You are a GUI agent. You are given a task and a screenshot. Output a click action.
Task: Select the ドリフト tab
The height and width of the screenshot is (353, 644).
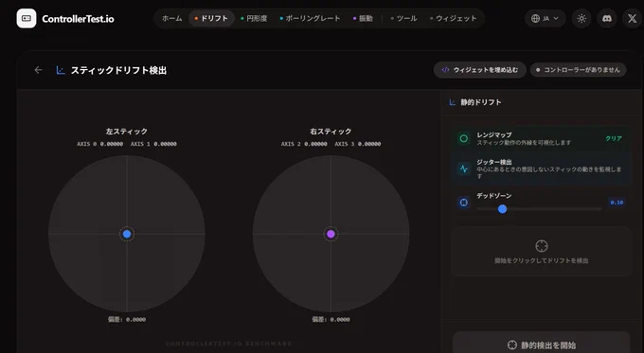click(x=211, y=19)
